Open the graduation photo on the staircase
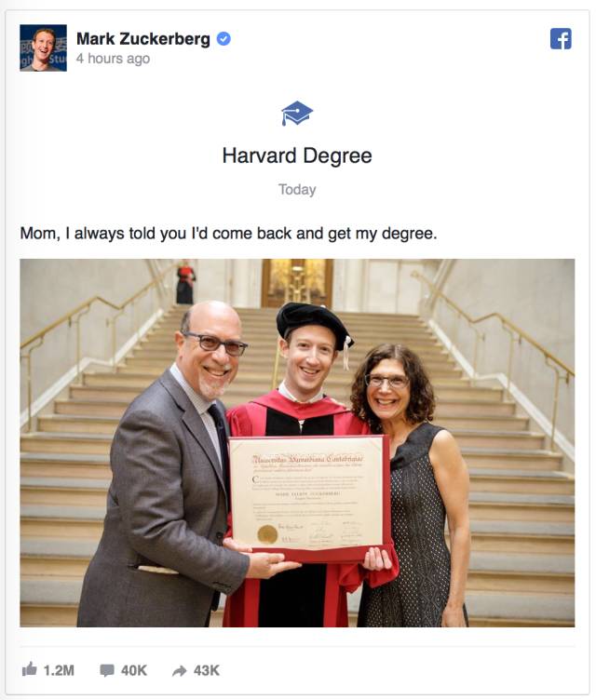 pos(297,443)
